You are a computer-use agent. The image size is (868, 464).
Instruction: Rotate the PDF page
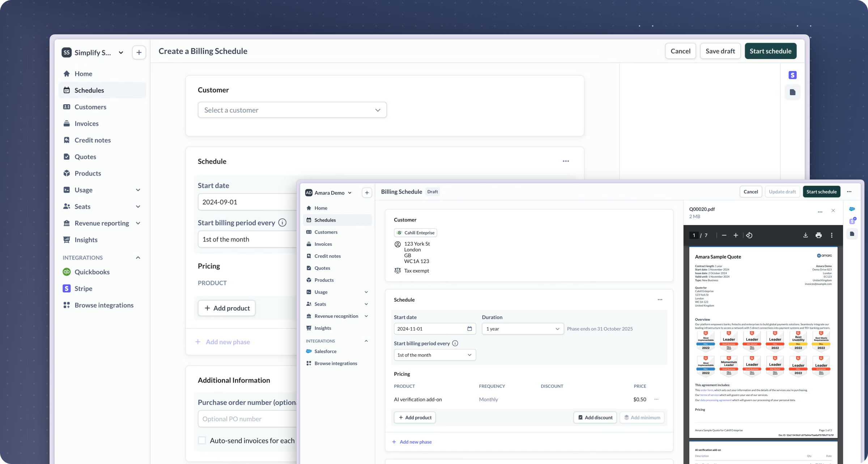[749, 235]
